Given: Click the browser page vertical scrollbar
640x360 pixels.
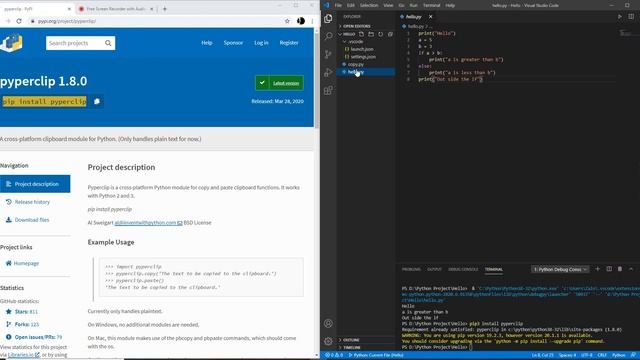Looking at the screenshot, I should click(x=317, y=80).
